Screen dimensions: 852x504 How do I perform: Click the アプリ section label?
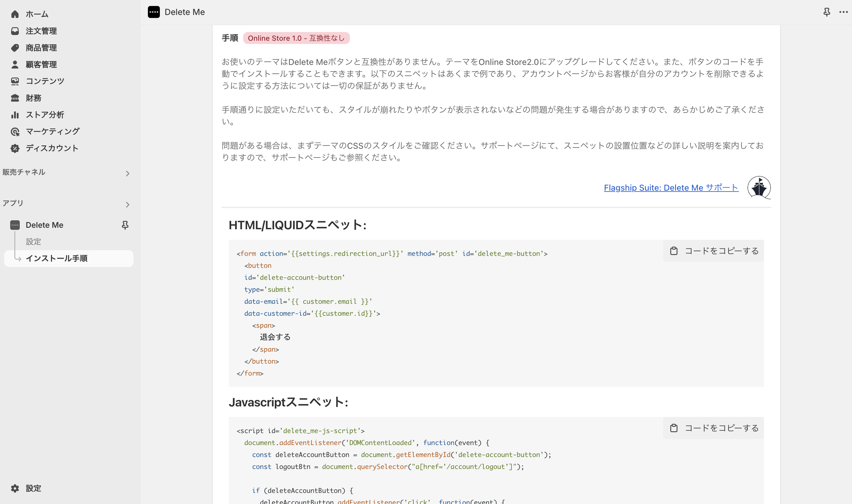tap(13, 203)
